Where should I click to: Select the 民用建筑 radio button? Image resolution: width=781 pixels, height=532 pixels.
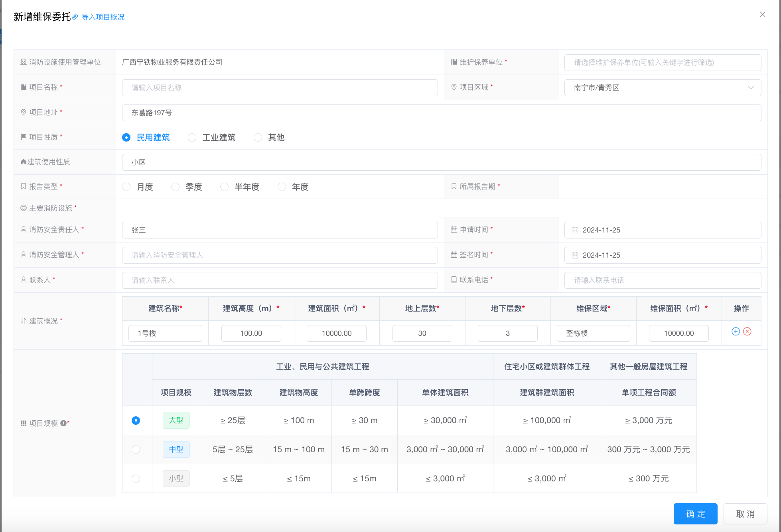tap(126, 138)
